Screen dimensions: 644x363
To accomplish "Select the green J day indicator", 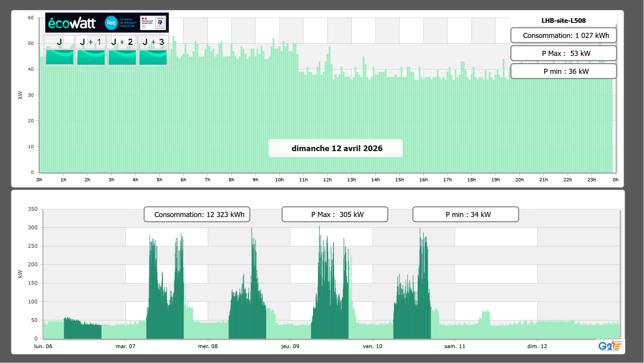I will (x=60, y=57).
